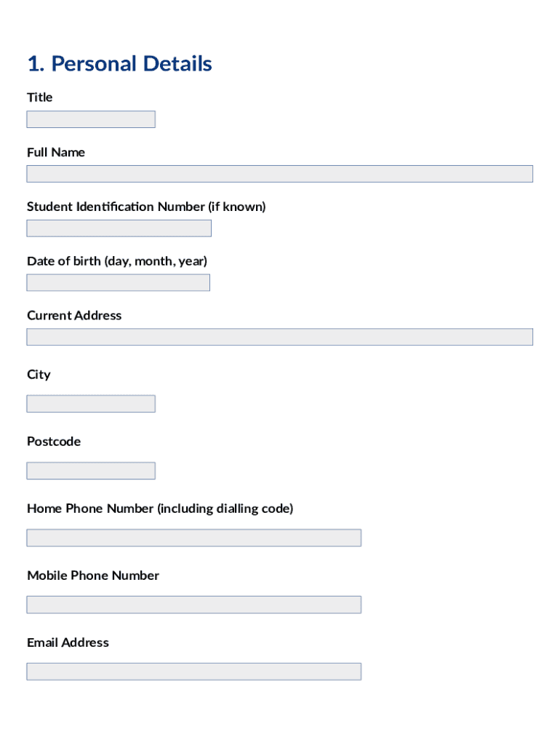The image size is (560, 745).
Task: Focus the Full Name text box
Action: click(279, 174)
